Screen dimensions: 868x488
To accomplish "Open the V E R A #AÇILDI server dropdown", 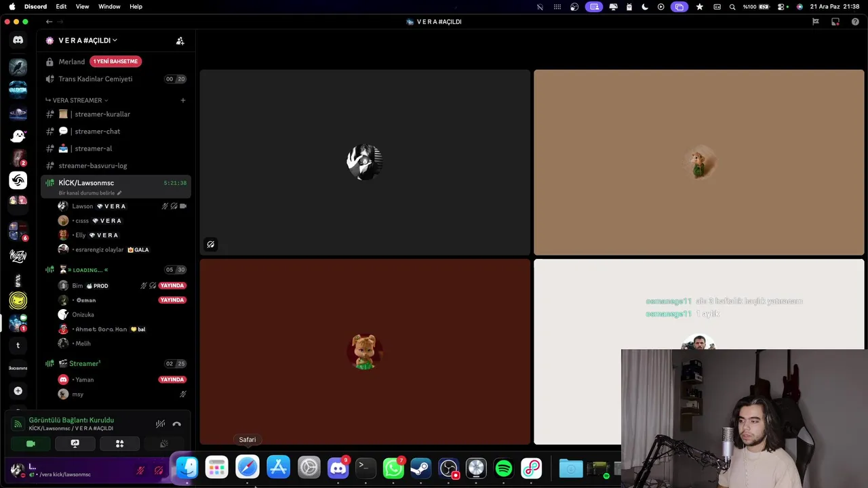I will (87, 41).
